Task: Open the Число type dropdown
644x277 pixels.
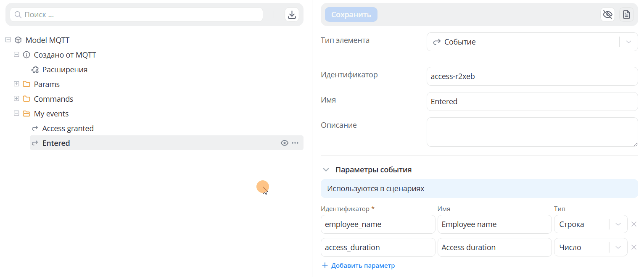Action: 591,248
